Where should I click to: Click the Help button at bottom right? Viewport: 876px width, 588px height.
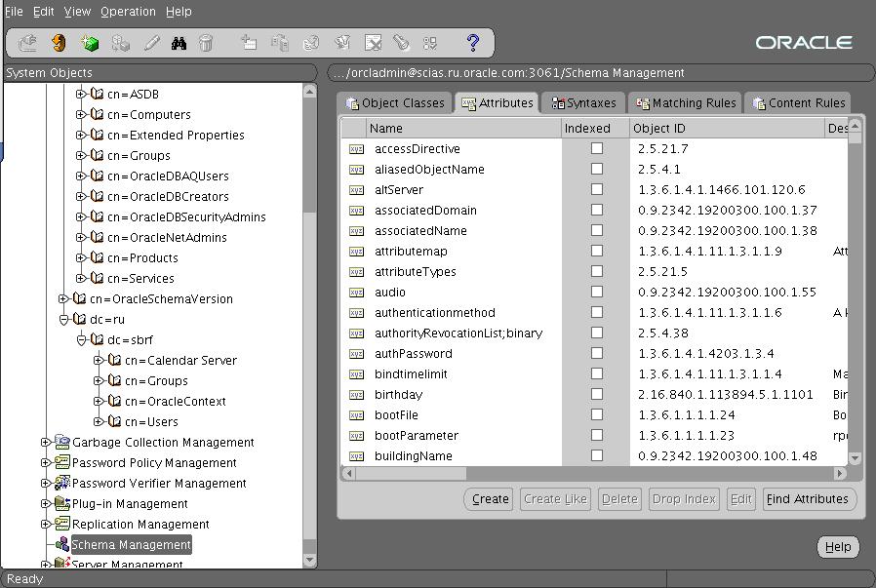(838, 547)
